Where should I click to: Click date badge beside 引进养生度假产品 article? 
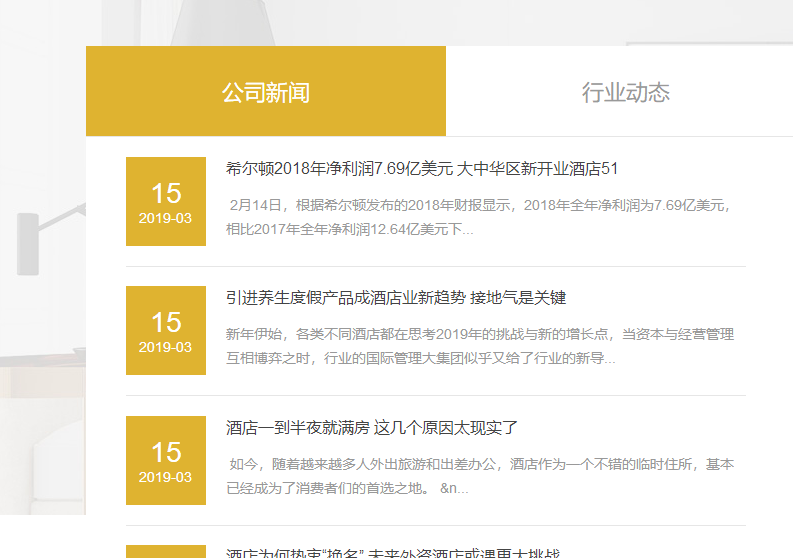coord(166,330)
